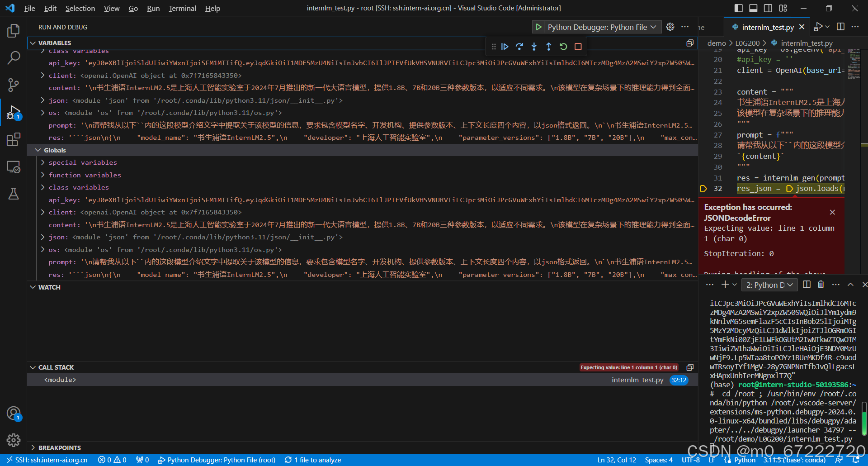Select the internlm_test.py editor tab
868x466 pixels.
[x=766, y=27]
